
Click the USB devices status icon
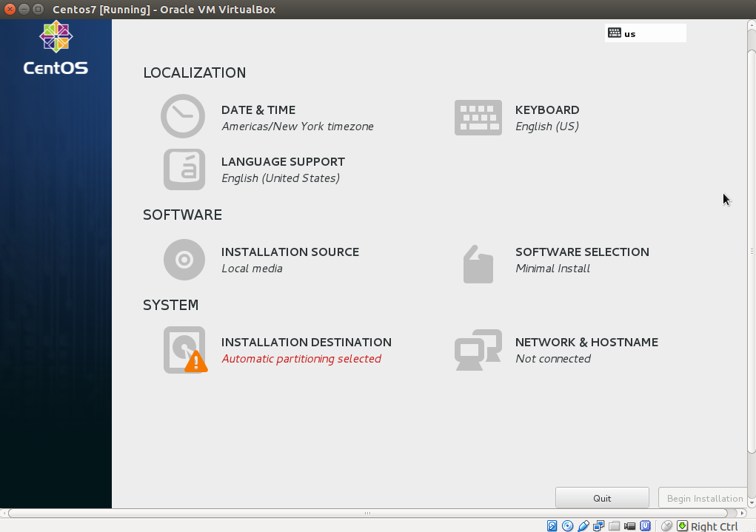coord(584,525)
